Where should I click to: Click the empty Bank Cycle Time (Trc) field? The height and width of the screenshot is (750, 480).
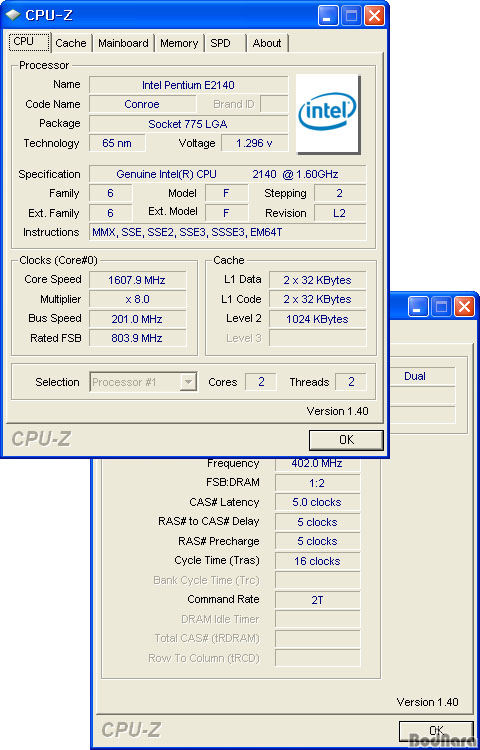317,580
